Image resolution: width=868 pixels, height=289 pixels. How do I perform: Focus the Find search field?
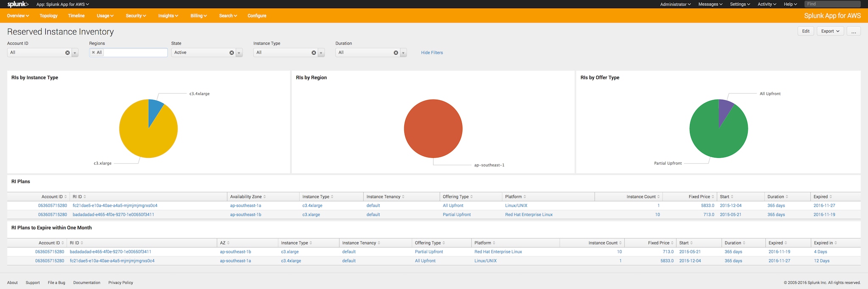(x=832, y=4)
